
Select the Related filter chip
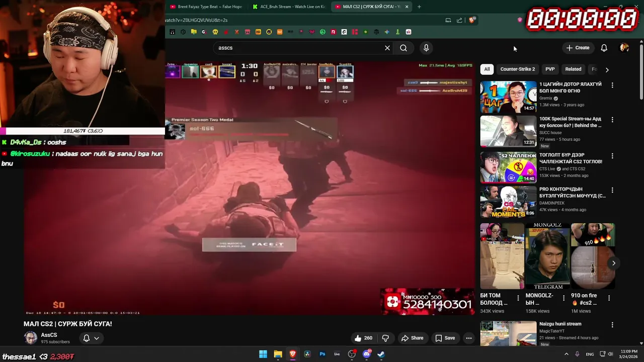[x=573, y=69]
